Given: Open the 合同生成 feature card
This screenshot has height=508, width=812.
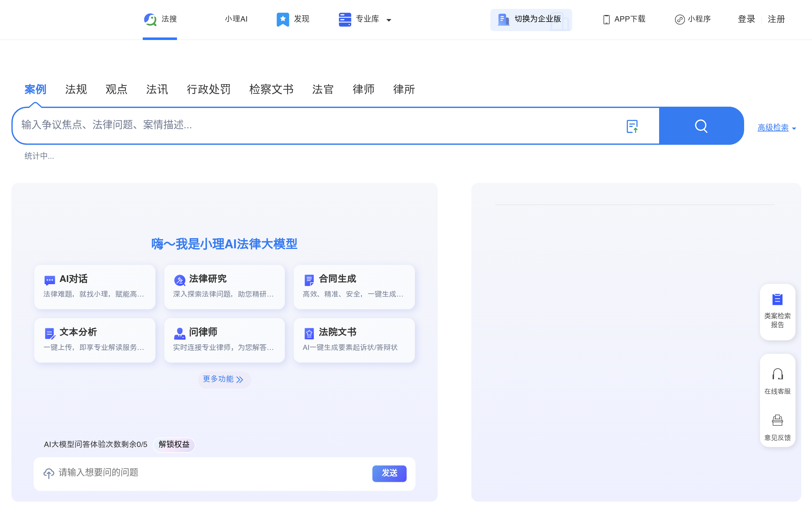Looking at the screenshot, I should click(x=354, y=287).
